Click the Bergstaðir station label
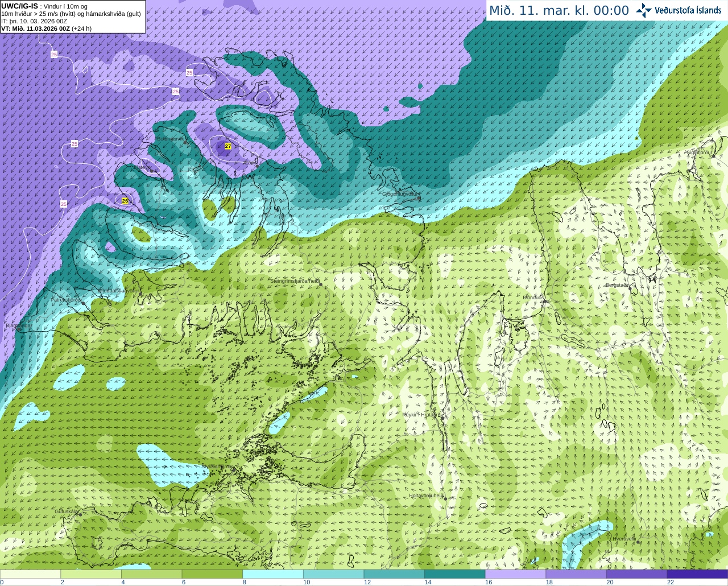 click(x=617, y=285)
